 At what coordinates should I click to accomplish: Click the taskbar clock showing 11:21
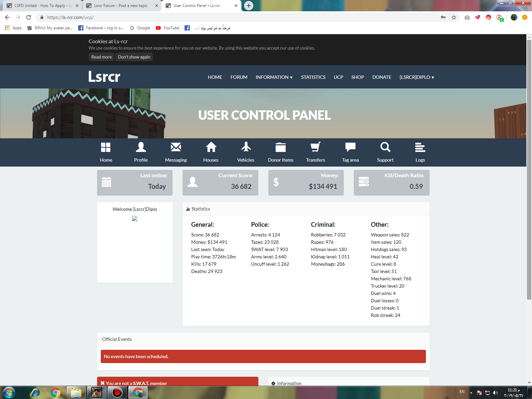513,393
